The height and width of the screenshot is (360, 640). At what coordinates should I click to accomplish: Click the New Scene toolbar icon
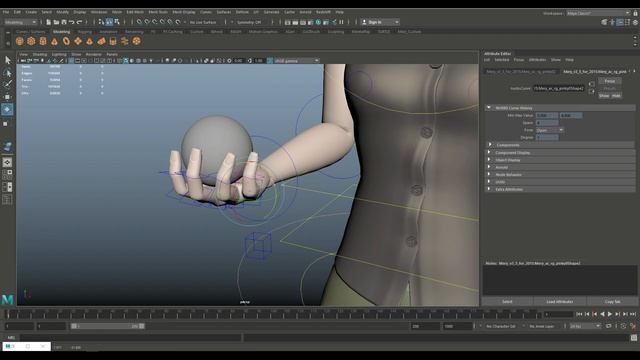pos(49,22)
